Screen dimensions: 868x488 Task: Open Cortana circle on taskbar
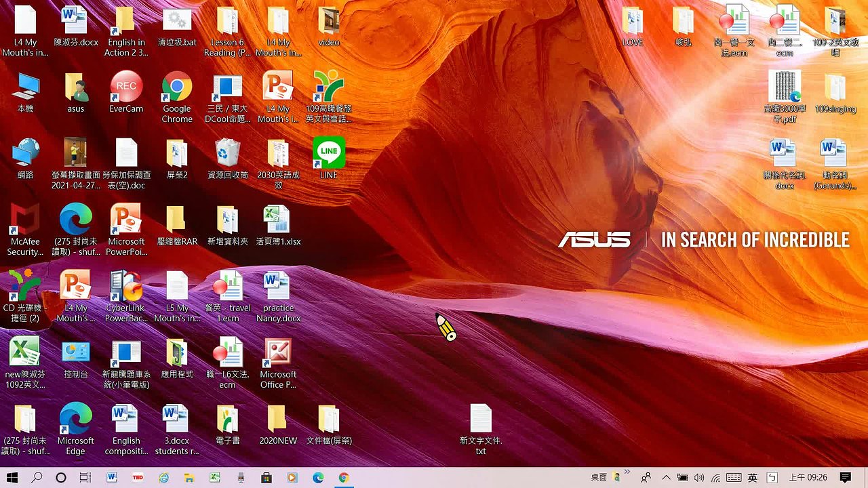pos(61,478)
